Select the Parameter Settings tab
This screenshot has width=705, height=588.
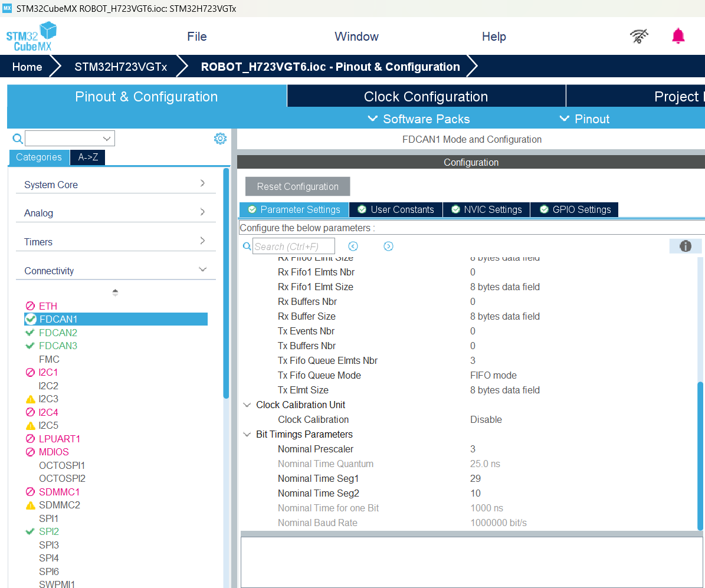(294, 209)
